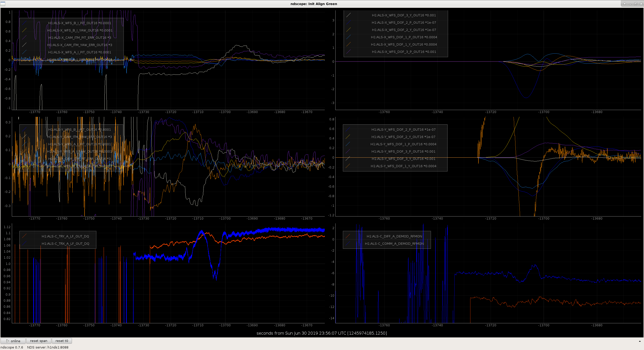Click the reset span button

click(39, 341)
